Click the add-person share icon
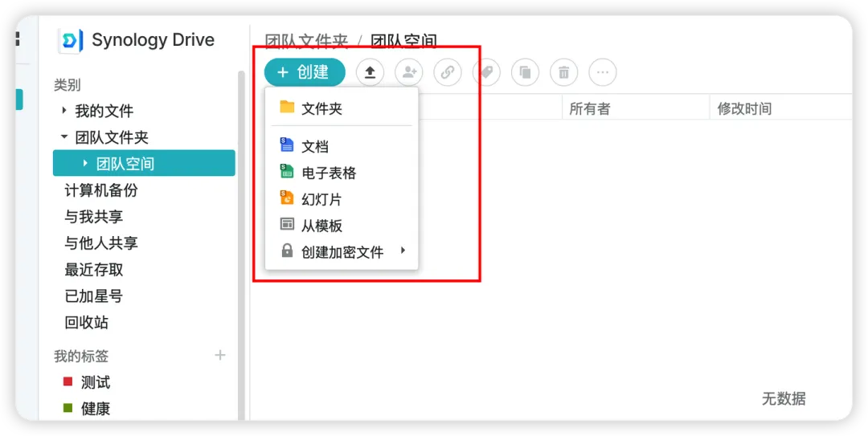 pos(408,72)
